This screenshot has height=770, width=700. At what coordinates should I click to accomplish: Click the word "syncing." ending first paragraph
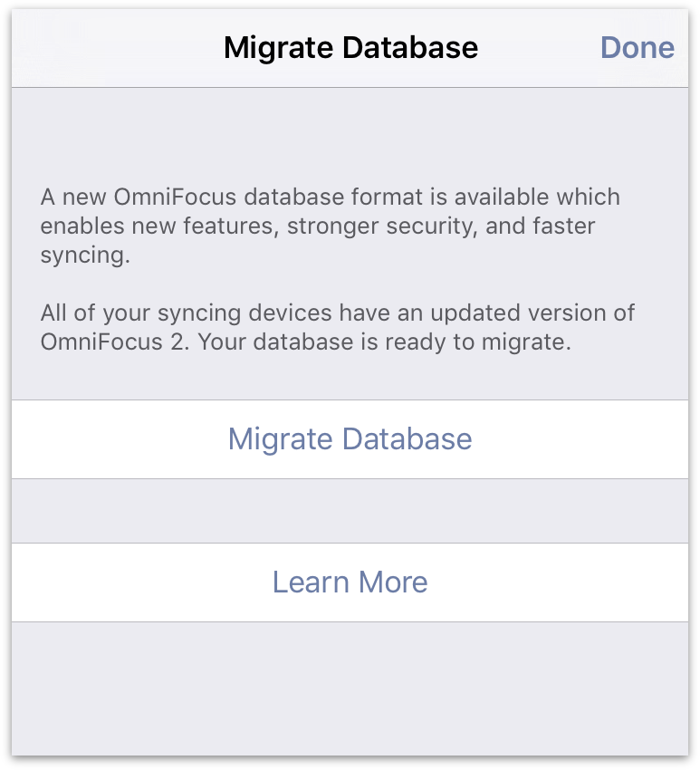tap(85, 255)
